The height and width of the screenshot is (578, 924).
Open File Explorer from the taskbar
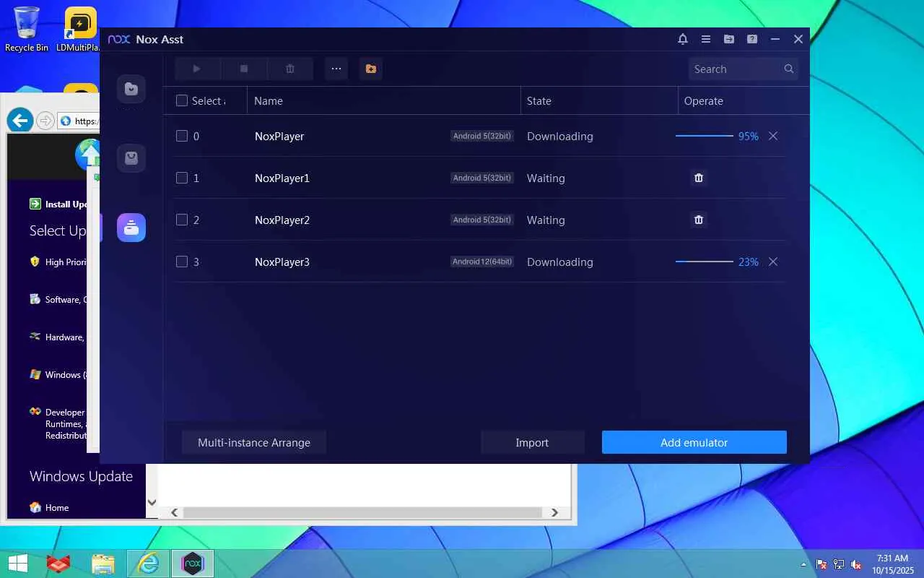point(103,563)
